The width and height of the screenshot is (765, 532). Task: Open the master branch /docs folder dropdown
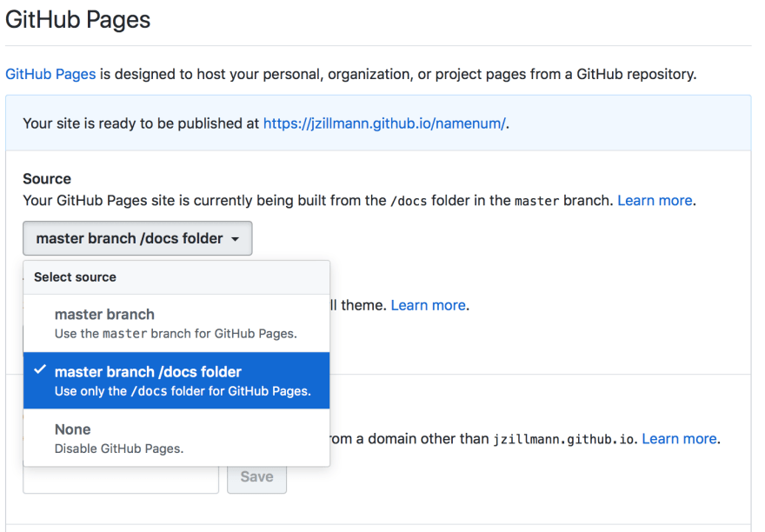pos(137,238)
